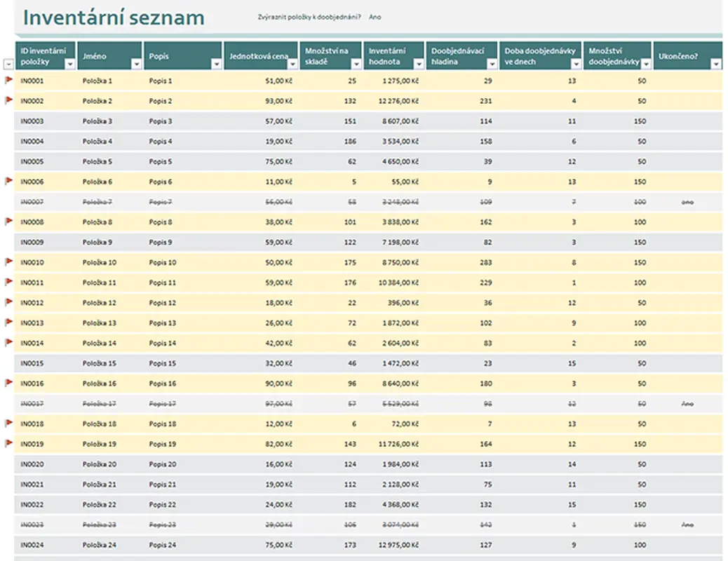
Task: Click the reorder flag for IN0001
Action: pos(8,80)
